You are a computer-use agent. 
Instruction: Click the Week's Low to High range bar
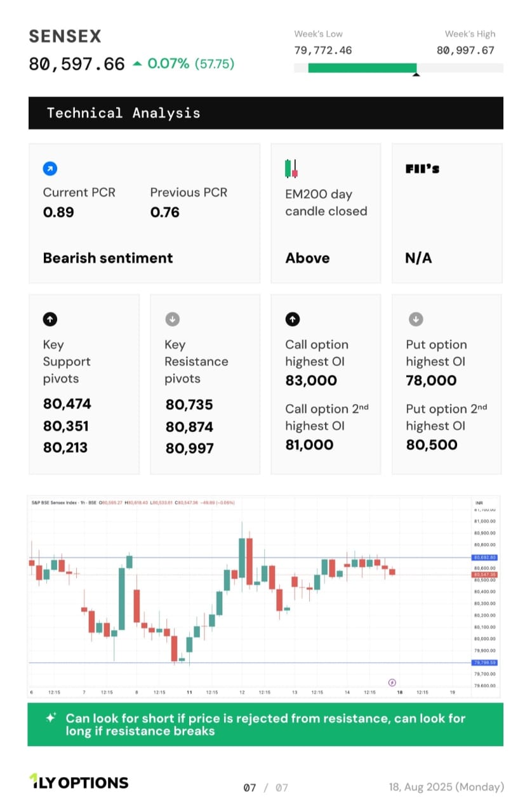(398, 68)
